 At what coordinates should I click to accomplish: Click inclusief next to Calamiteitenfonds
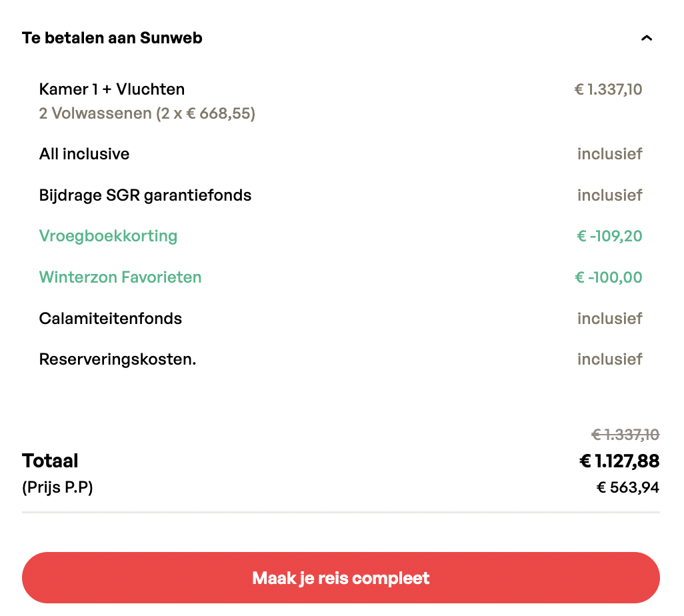pos(609,319)
